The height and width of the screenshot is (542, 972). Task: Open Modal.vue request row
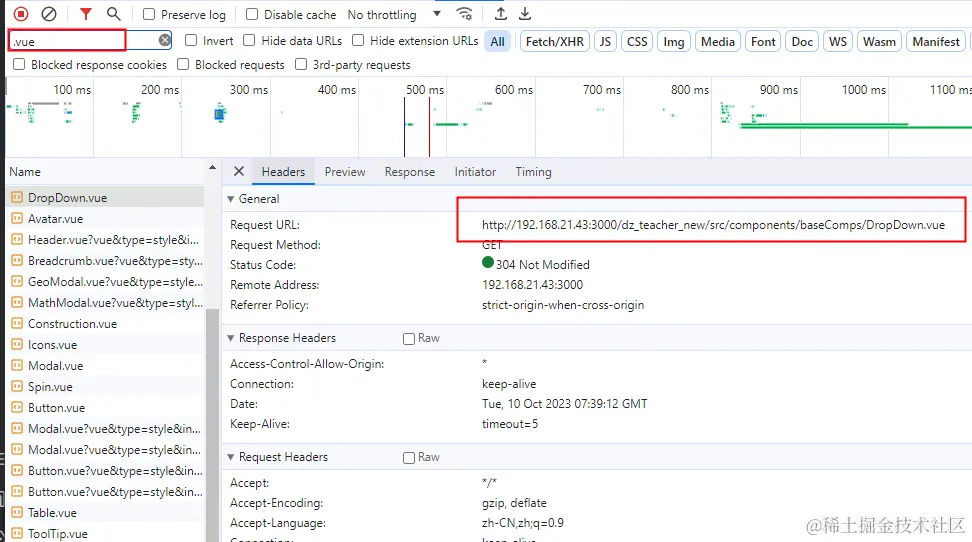(105, 365)
